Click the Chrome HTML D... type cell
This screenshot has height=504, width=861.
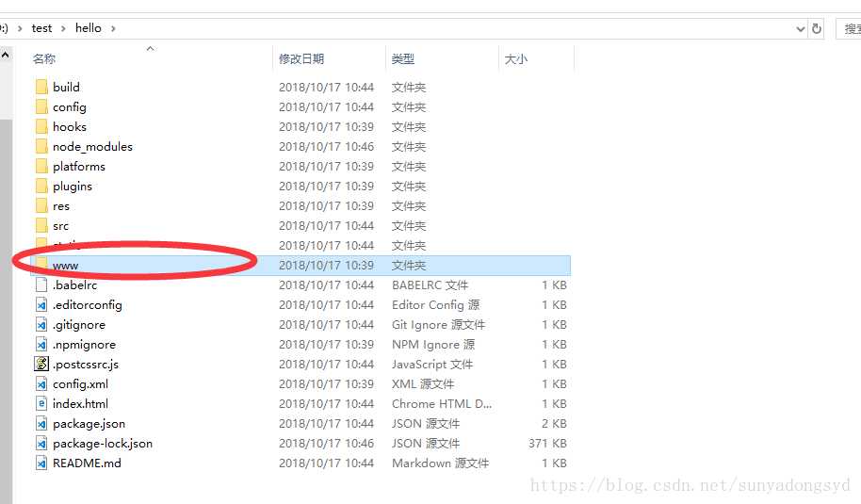pyautogui.click(x=442, y=403)
